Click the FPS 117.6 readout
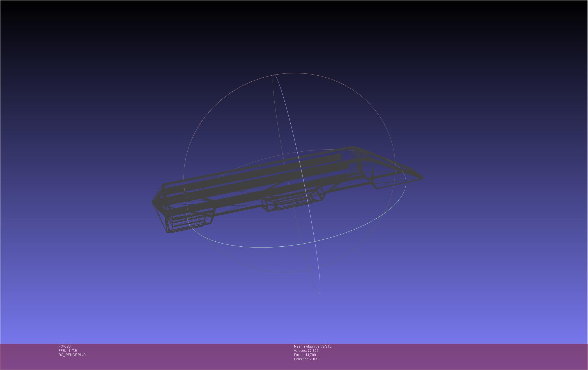The height and width of the screenshot is (370, 588). click(x=68, y=351)
